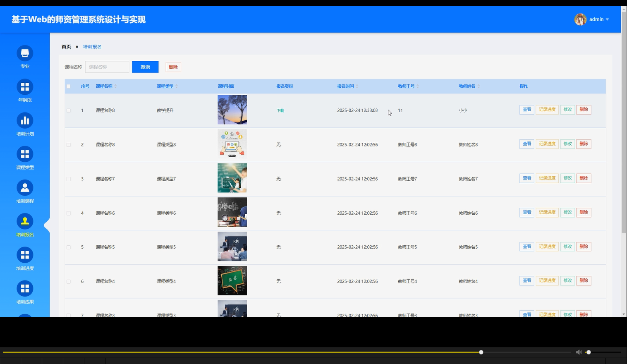Open the 培训进度 sidebar icon
The width and height of the screenshot is (627, 364).
point(25,255)
